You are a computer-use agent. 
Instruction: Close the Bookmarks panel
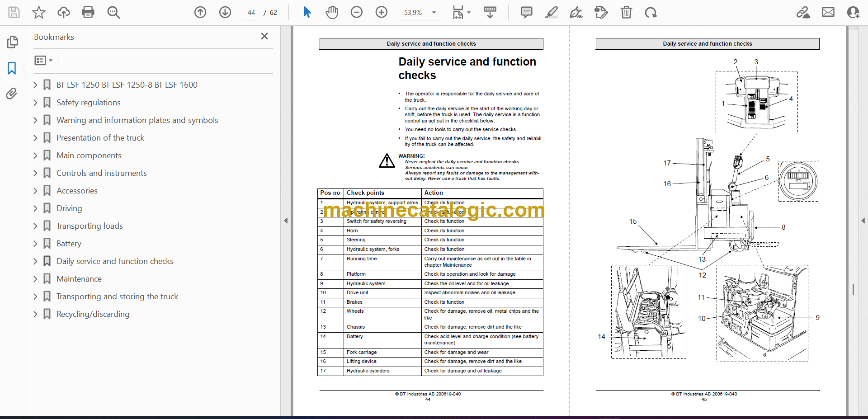point(264,36)
